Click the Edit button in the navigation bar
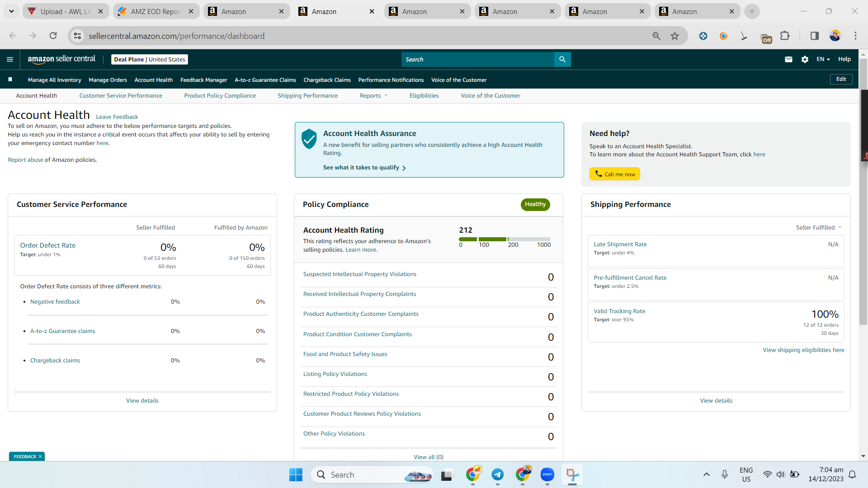Screen dimensions: 868x488 pos(841,79)
